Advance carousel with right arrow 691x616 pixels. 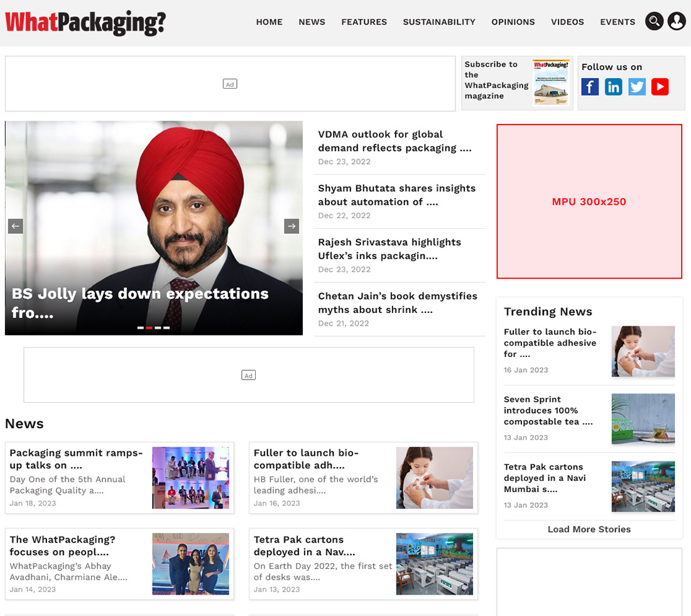pyautogui.click(x=291, y=226)
